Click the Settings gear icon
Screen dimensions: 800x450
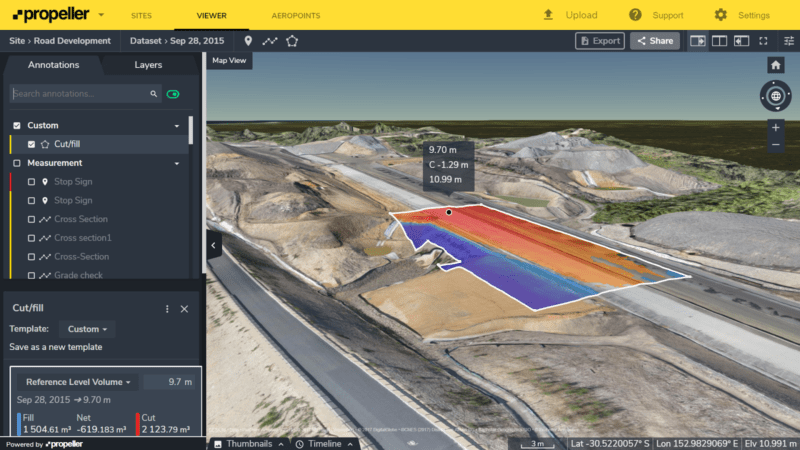pyautogui.click(x=720, y=15)
